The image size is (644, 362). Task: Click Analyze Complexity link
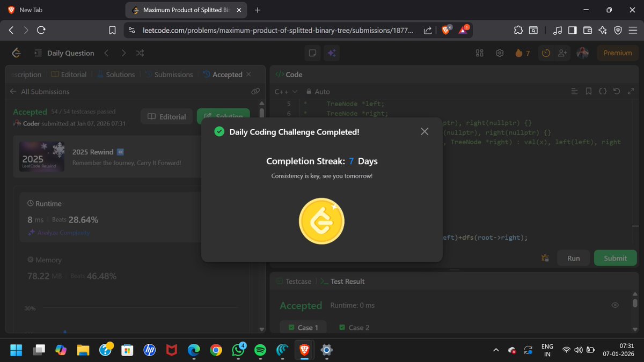(x=59, y=233)
